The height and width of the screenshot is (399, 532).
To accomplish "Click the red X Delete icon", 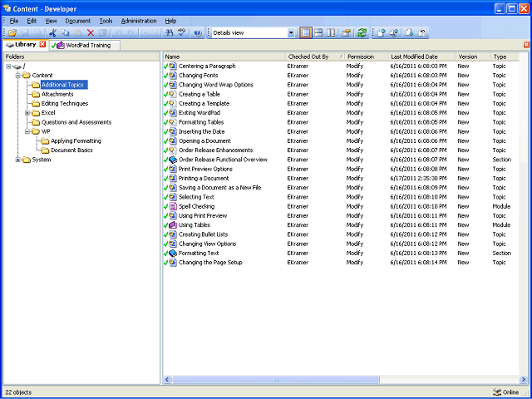I will point(91,33).
